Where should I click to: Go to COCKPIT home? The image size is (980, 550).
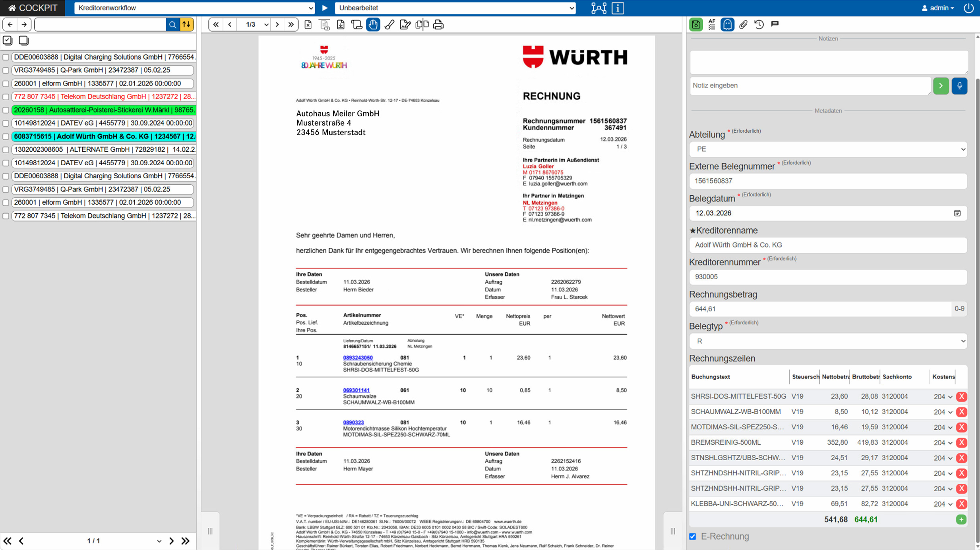coord(33,8)
